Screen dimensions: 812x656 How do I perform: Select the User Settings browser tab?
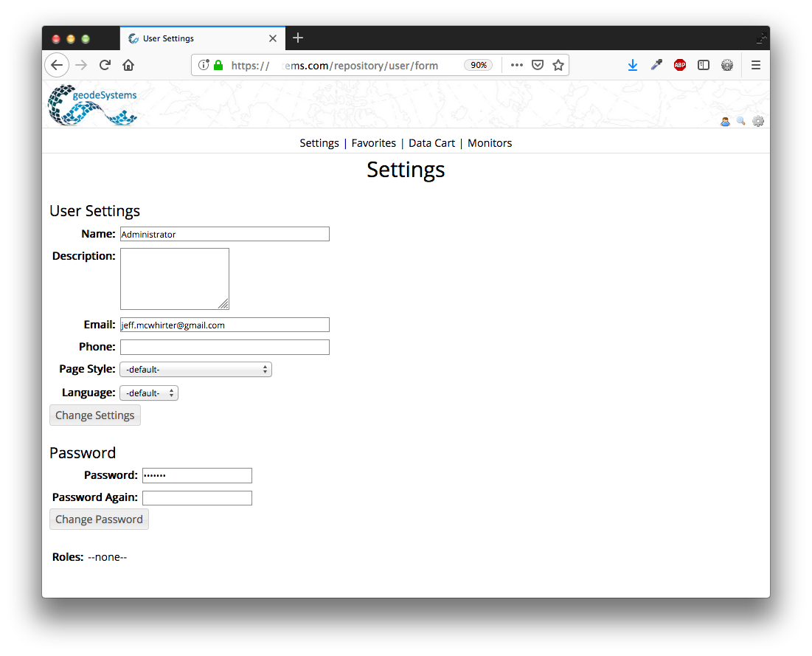(203, 38)
